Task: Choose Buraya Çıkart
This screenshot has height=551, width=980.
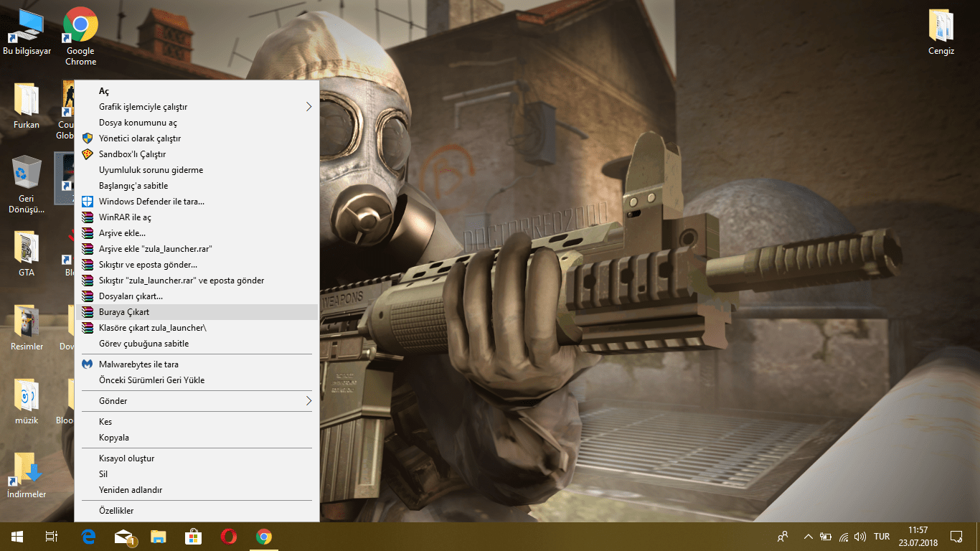Action: coord(197,312)
